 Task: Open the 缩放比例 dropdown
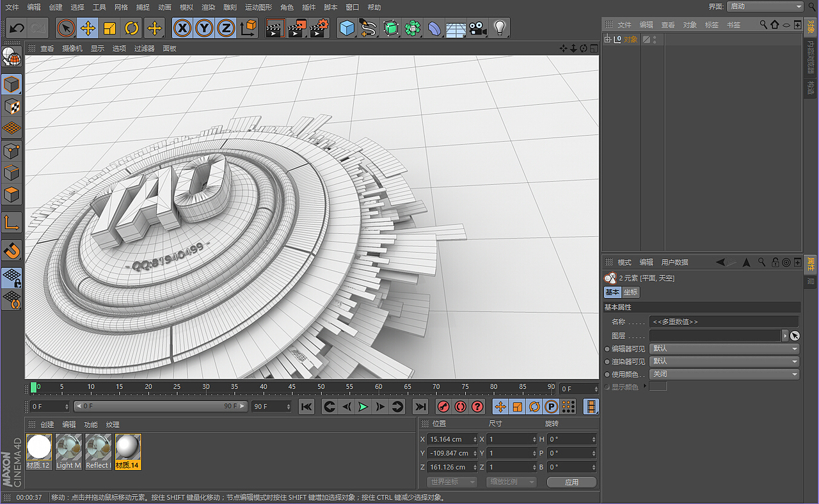coord(511,482)
